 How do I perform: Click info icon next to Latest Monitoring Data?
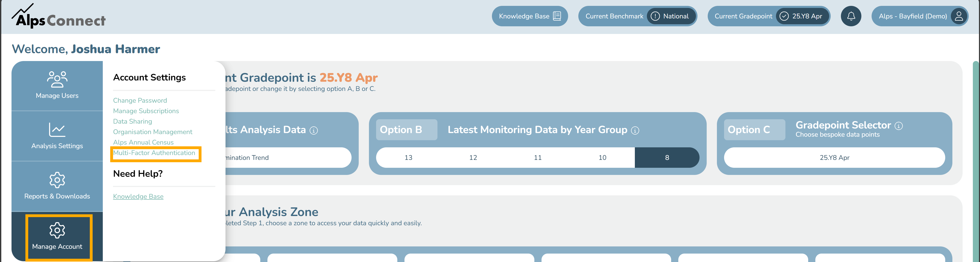pos(635,131)
